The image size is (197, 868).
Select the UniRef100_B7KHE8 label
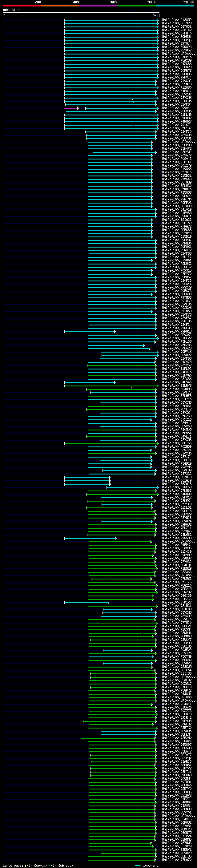pos(177,396)
